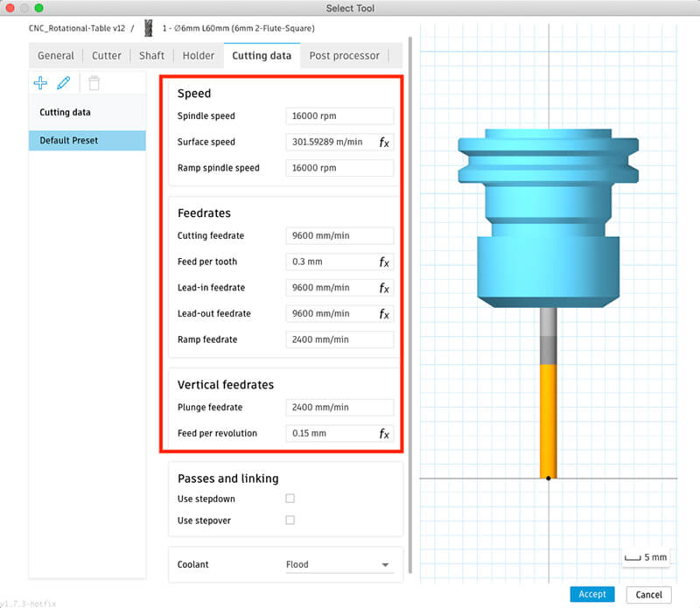Select the Default Preset list item
700x608 pixels.
tap(87, 141)
